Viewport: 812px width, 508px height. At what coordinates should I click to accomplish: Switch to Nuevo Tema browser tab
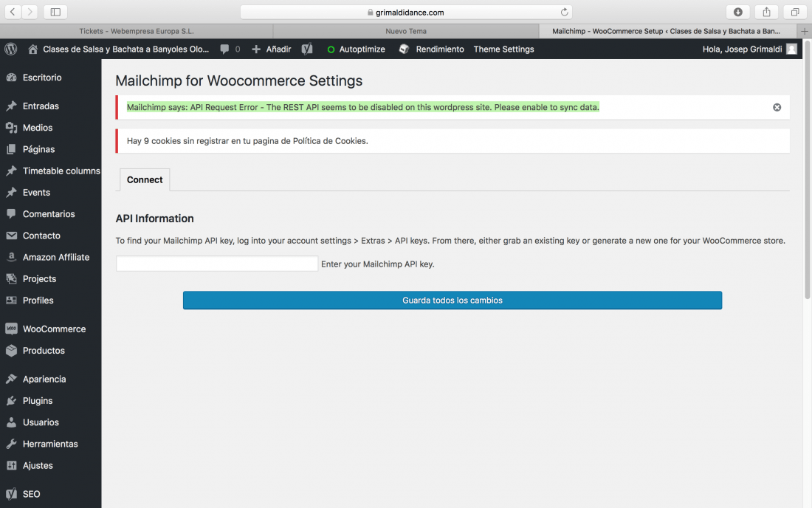point(406,31)
